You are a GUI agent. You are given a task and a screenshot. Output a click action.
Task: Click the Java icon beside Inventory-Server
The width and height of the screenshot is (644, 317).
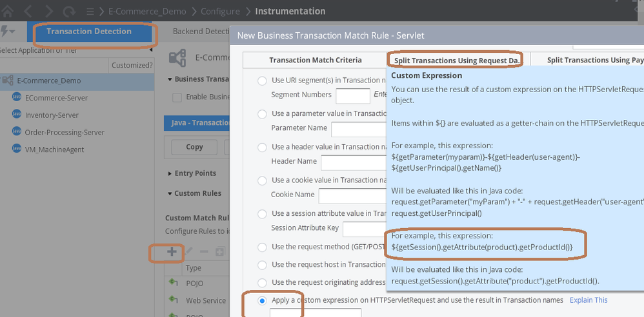17,115
